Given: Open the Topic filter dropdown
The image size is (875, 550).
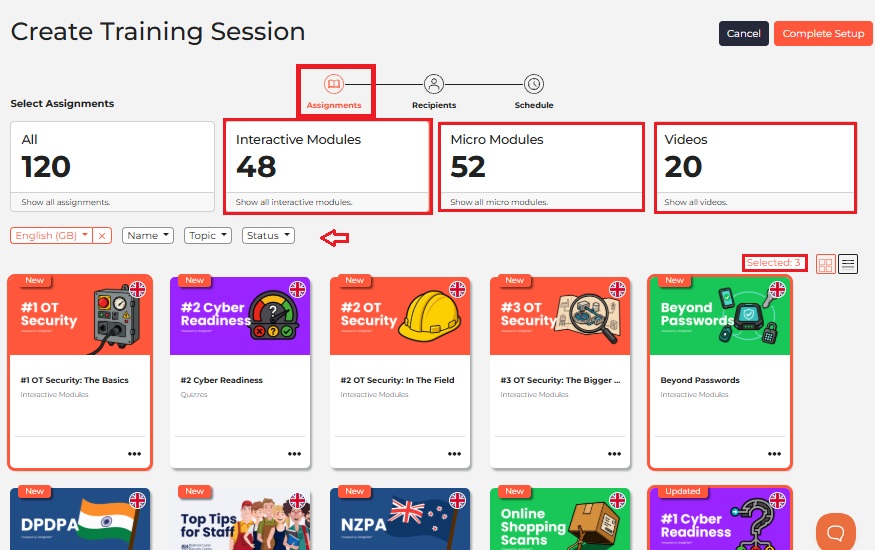Looking at the screenshot, I should (x=208, y=235).
